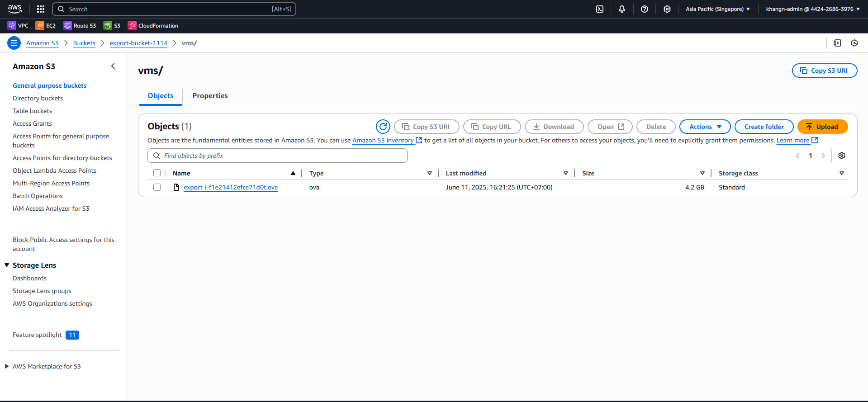Open the export-i-f1e21412efce71d0t.ova link

(231, 187)
